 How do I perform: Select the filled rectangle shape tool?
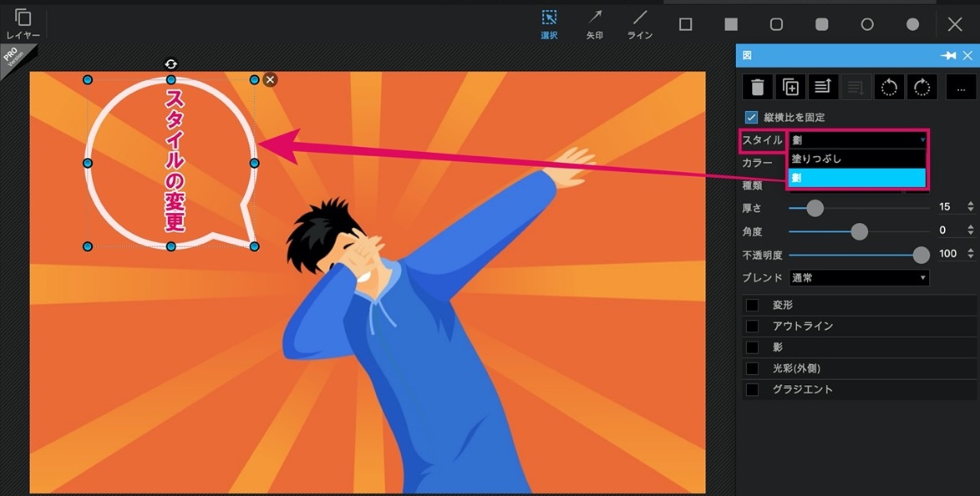click(731, 24)
